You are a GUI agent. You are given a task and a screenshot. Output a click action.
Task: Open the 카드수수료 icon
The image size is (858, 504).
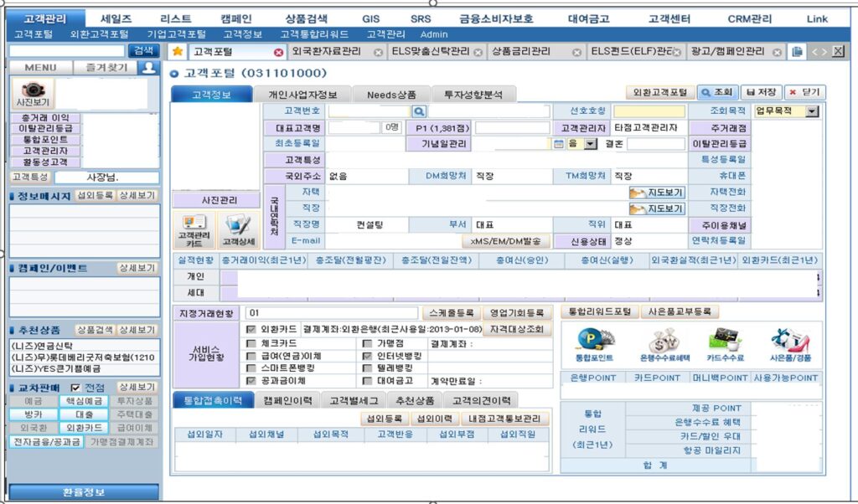click(x=726, y=345)
